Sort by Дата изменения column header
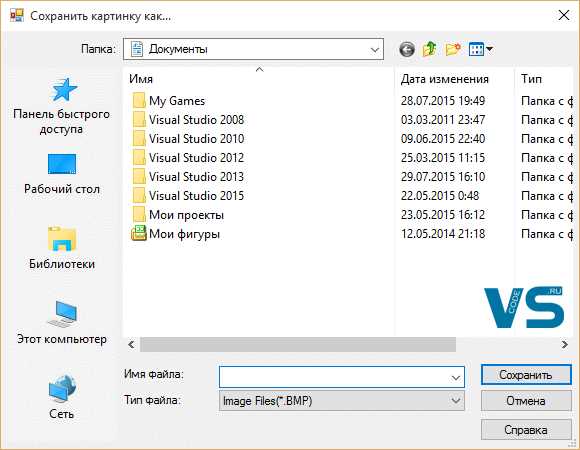Image resolution: width=580 pixels, height=450 pixels. [445, 79]
